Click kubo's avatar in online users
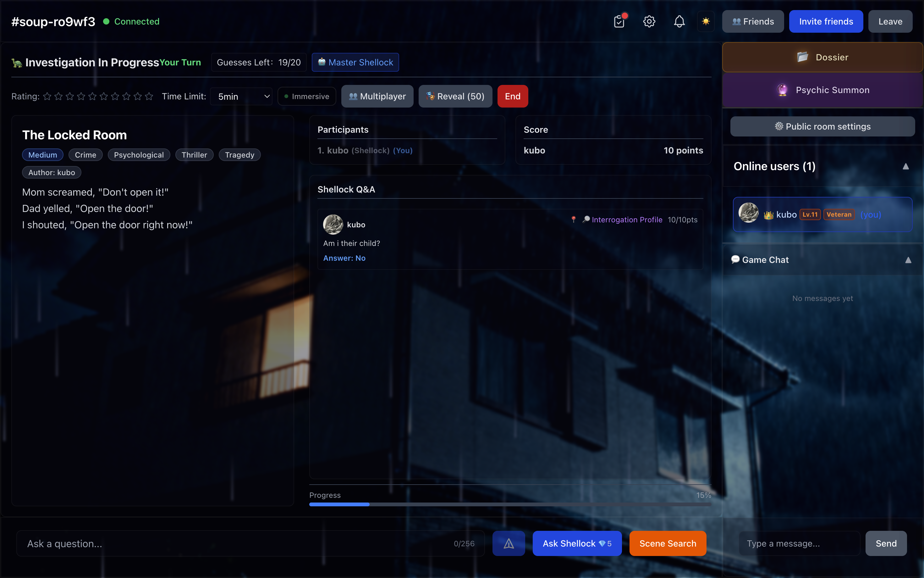924x578 pixels. click(x=748, y=213)
